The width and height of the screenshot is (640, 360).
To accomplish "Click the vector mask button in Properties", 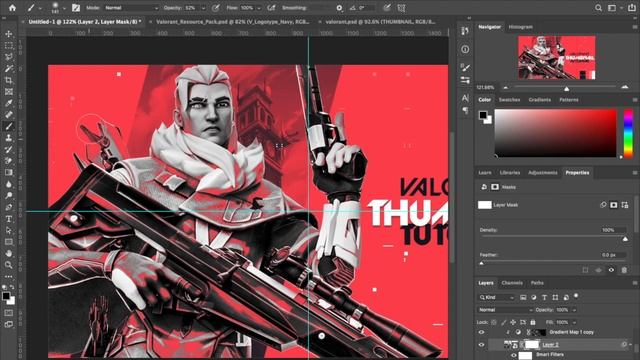I will point(625,205).
